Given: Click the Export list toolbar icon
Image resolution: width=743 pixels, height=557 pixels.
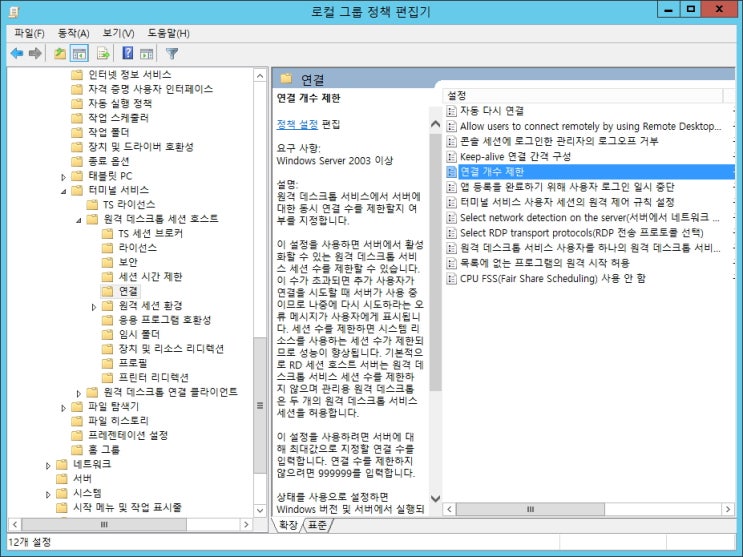Looking at the screenshot, I should click(103, 53).
